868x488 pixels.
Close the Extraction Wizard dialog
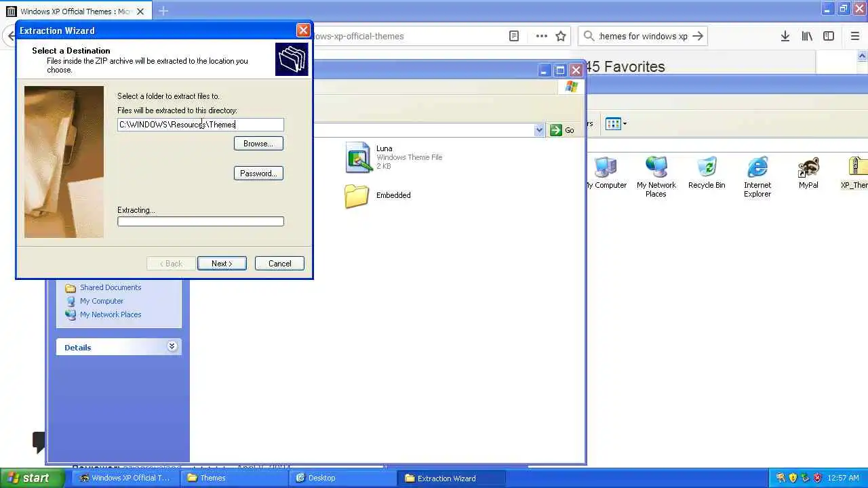(x=303, y=30)
